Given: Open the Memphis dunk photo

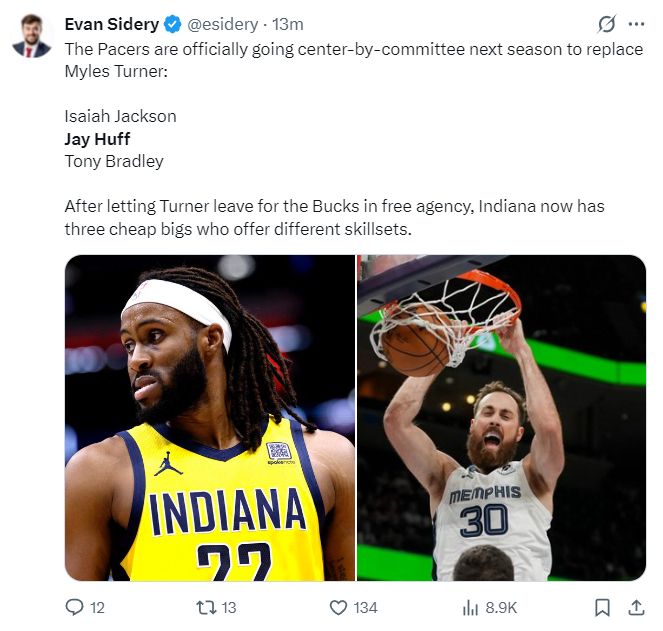Looking at the screenshot, I should click(x=501, y=418).
